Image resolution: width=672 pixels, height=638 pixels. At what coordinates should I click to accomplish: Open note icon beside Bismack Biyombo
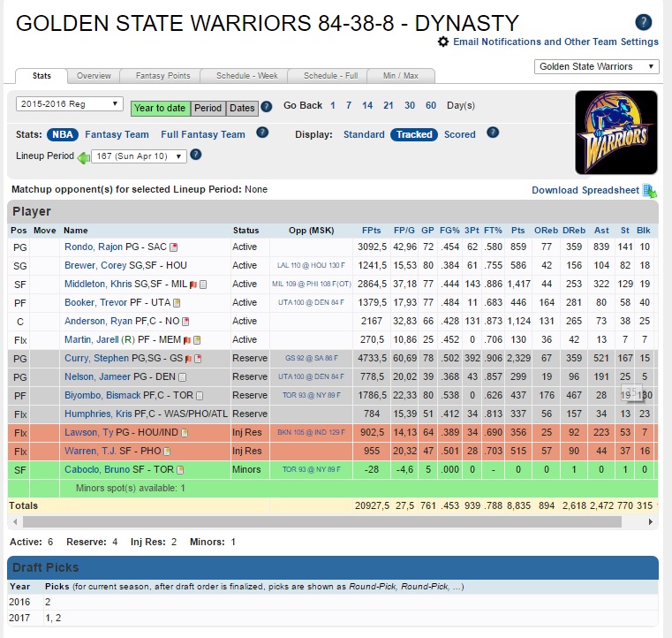(200, 396)
